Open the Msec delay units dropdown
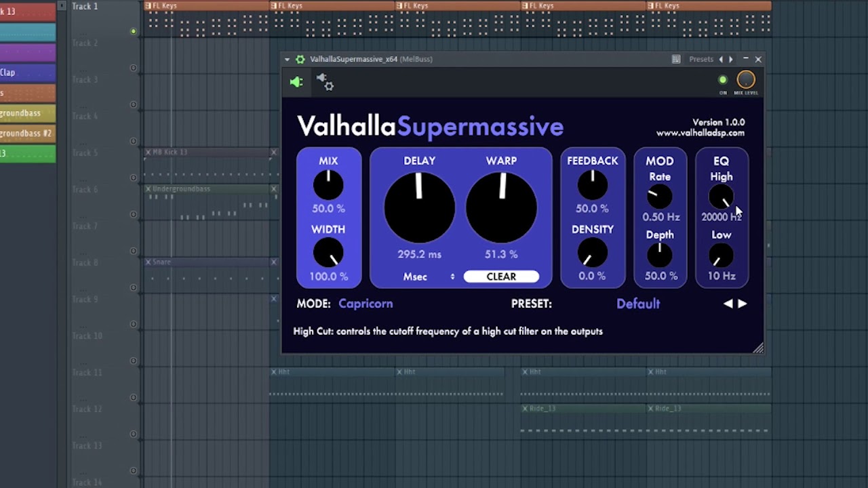This screenshot has height=488, width=868. click(x=429, y=277)
